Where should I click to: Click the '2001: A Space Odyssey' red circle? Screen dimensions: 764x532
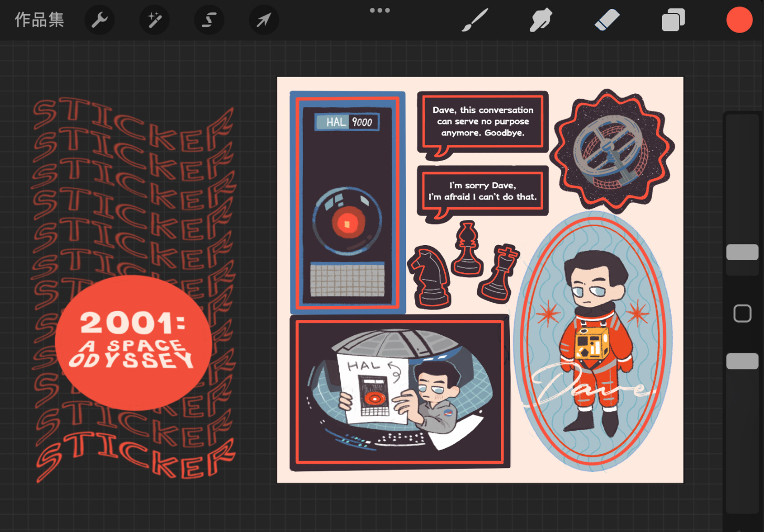tap(133, 342)
